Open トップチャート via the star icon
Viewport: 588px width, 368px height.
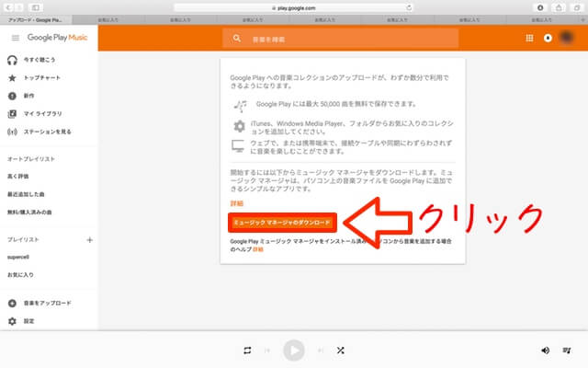[x=13, y=77]
